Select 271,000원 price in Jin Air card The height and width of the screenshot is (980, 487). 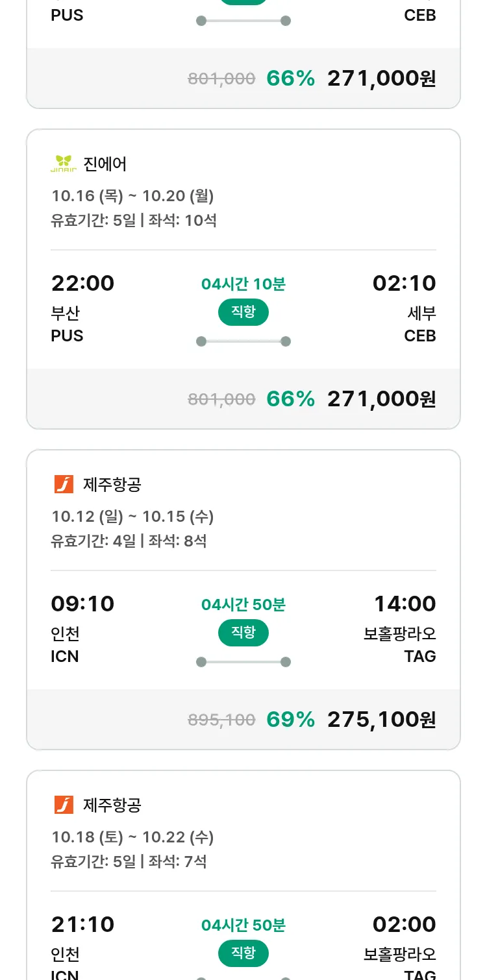[381, 398]
